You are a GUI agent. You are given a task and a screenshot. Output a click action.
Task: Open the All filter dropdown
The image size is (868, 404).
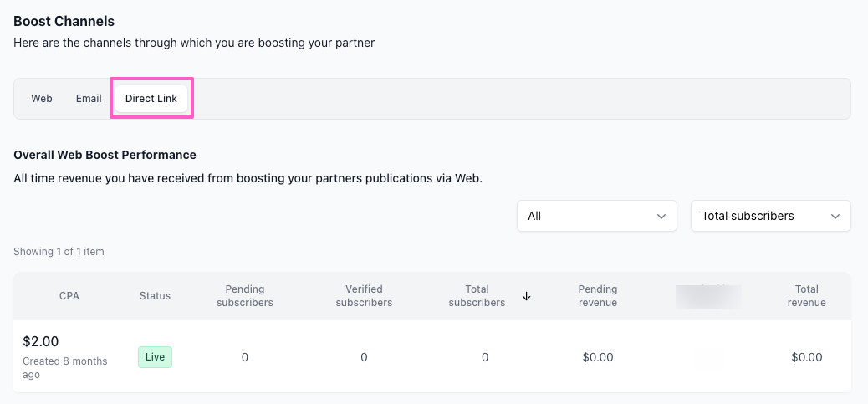pos(596,216)
